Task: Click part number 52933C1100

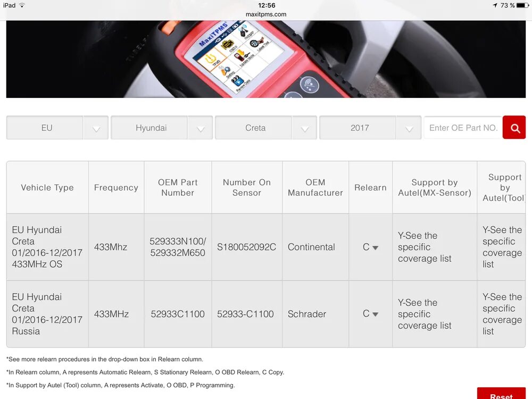Action: pos(178,314)
